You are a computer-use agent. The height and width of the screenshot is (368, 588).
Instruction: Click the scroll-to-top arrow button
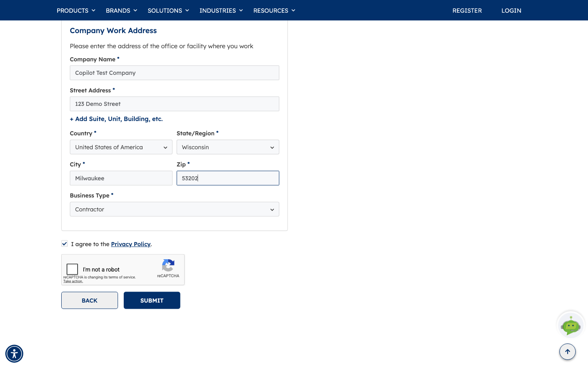568,352
